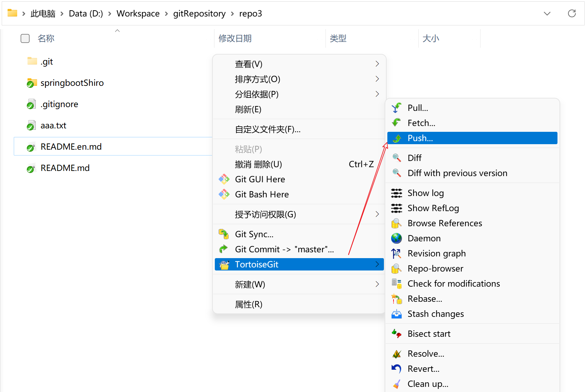
Task: Expand 授予访问权限(G) submenu arrow
Action: click(377, 214)
